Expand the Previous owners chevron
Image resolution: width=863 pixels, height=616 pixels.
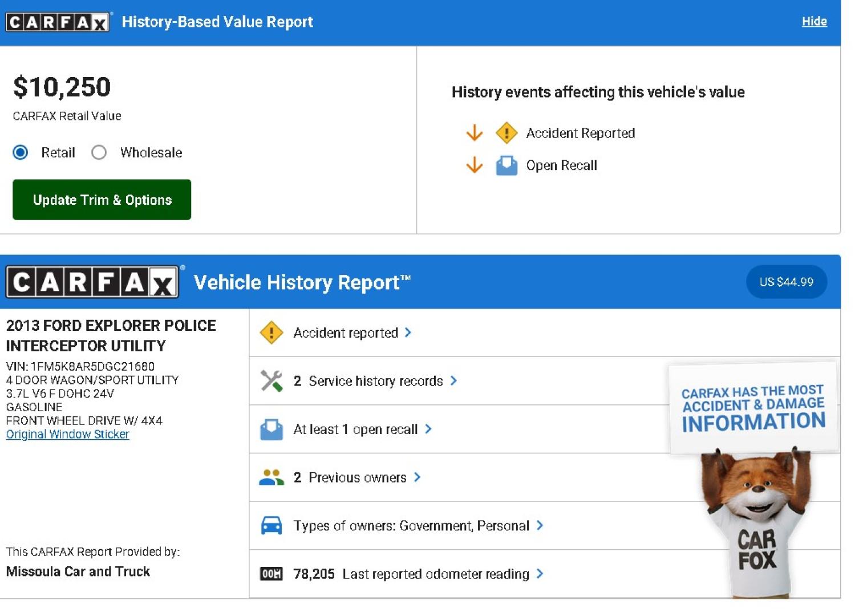(418, 477)
